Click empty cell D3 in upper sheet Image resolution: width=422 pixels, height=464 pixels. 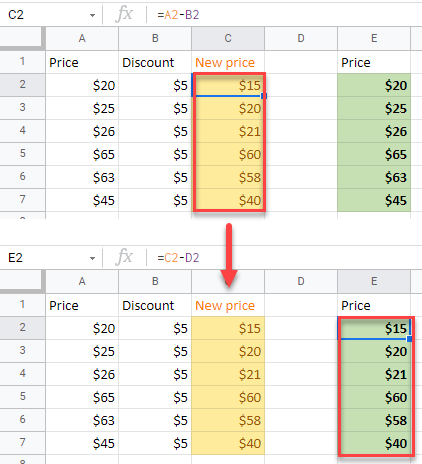point(301,108)
